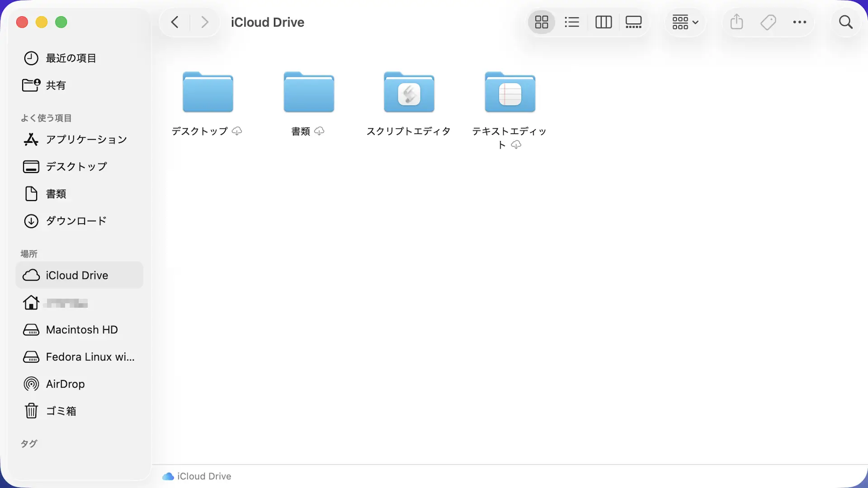Open アプリケーション in the sidebar
This screenshot has width=868, height=488.
(x=86, y=140)
